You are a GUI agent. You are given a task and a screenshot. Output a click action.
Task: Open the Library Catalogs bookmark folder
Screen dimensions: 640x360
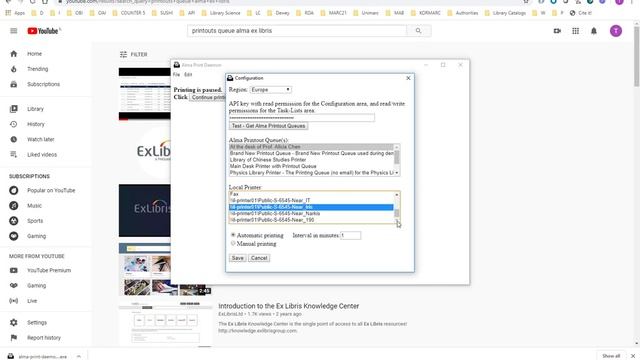[505, 13]
